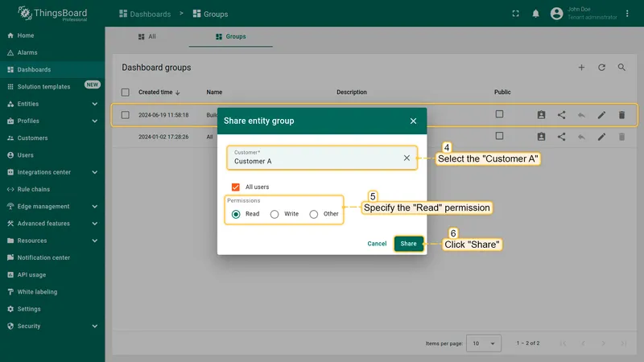Screen dimensions: 644x362
Task: Open Rule chains page
Action: click(52, 189)
